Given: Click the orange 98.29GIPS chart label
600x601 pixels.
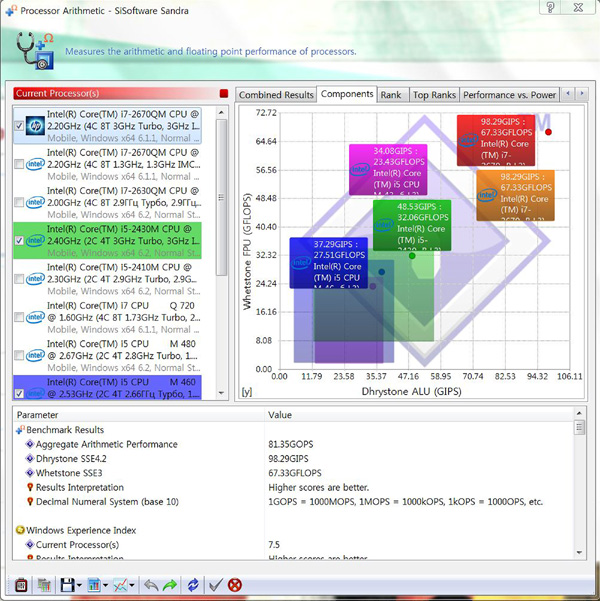Looking at the screenshot, I should coord(515,195).
